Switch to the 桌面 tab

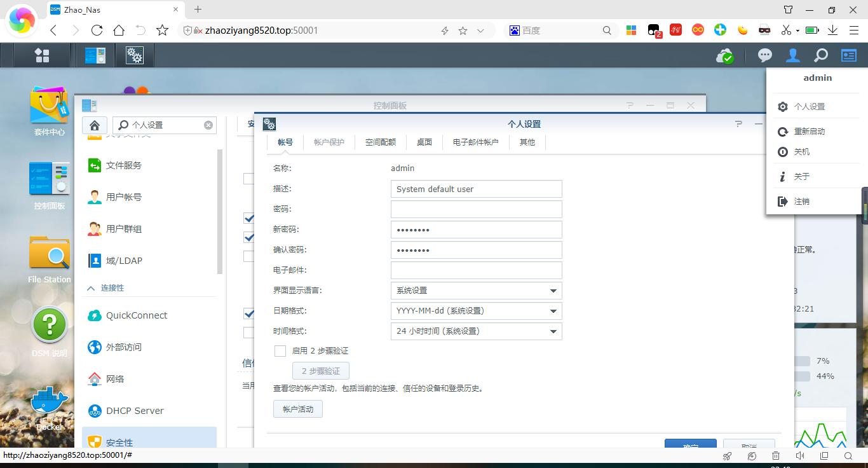424,142
